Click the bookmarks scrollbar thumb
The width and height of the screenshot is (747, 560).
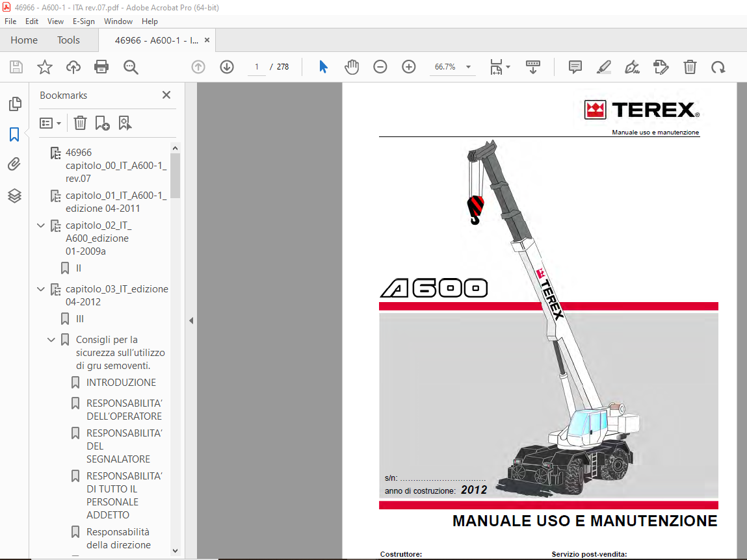175,175
